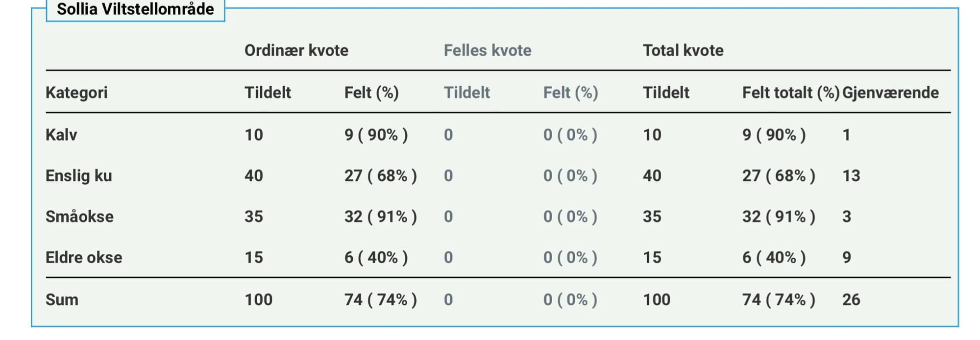Select the Total kvote group header
Image resolution: width=980 pixels, height=340 pixels.
click(683, 50)
